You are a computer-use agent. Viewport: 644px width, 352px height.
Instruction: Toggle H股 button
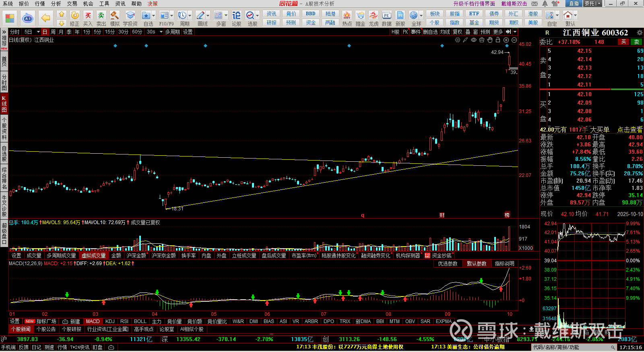tap(396, 32)
